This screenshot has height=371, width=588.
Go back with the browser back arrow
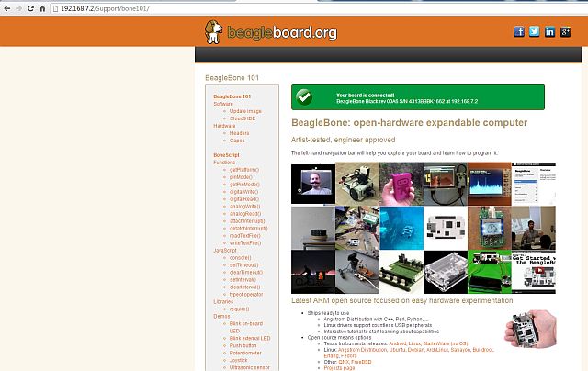point(7,8)
